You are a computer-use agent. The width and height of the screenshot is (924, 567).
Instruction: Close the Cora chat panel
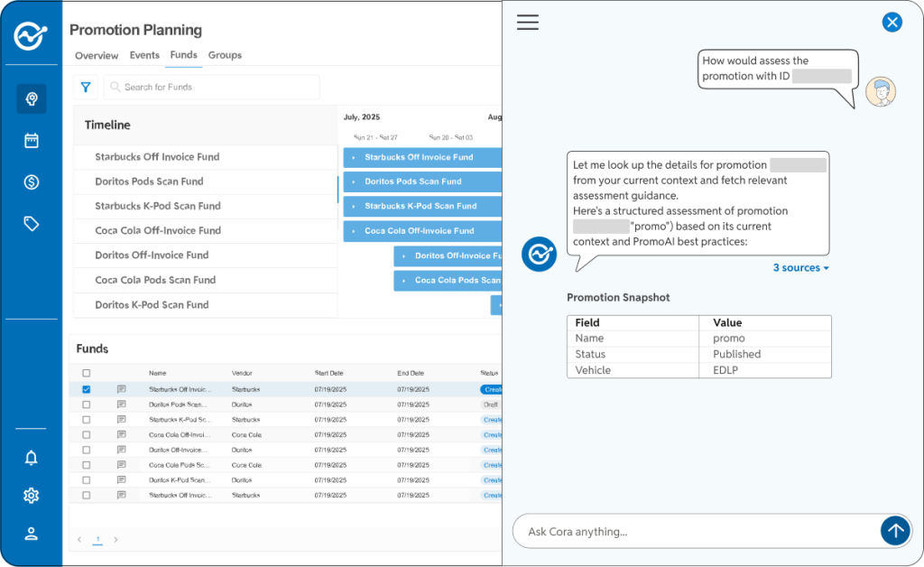(892, 23)
